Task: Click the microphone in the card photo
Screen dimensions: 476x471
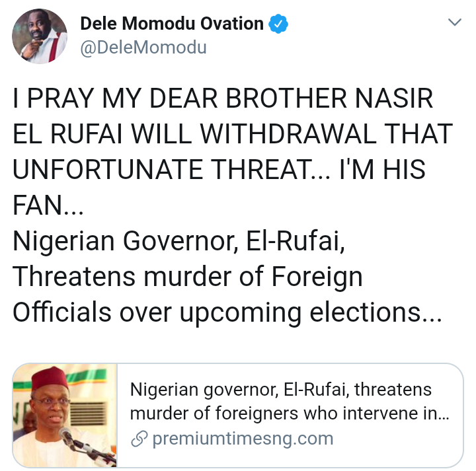Action: point(67,436)
